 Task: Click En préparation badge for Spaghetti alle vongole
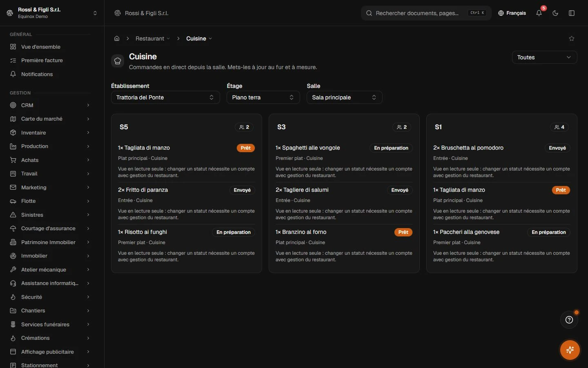click(x=391, y=148)
